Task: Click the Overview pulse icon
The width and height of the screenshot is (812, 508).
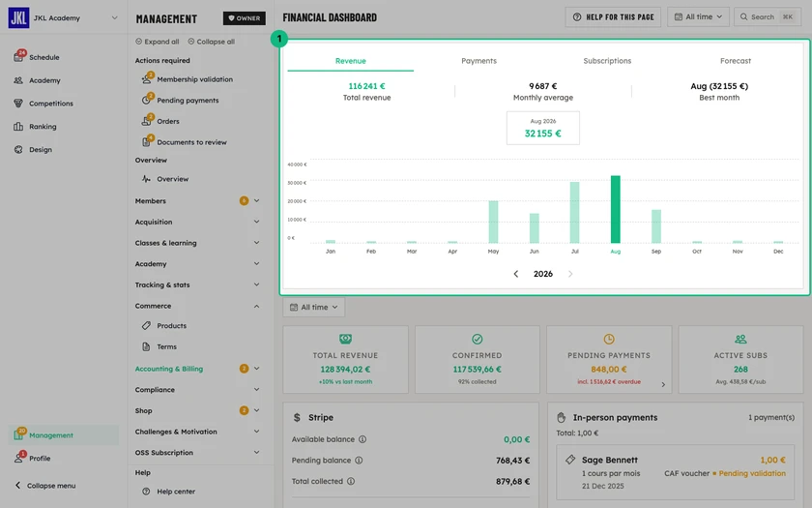Action: click(x=147, y=179)
